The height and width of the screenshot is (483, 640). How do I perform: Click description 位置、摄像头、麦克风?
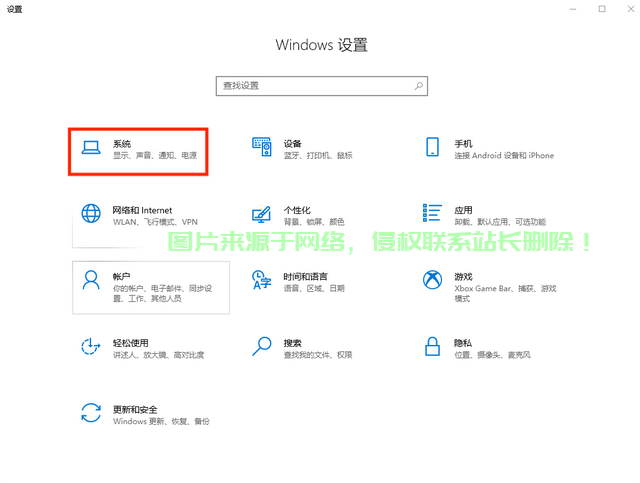point(492,355)
